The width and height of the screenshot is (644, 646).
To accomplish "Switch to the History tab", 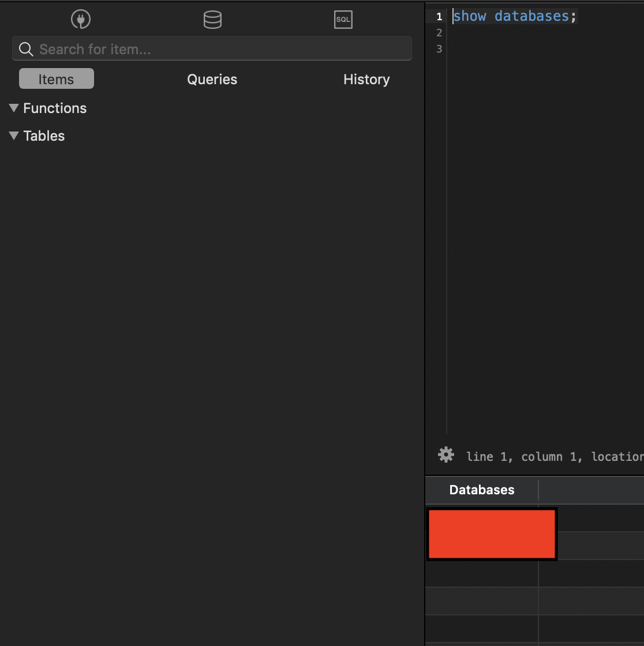I will (x=366, y=79).
